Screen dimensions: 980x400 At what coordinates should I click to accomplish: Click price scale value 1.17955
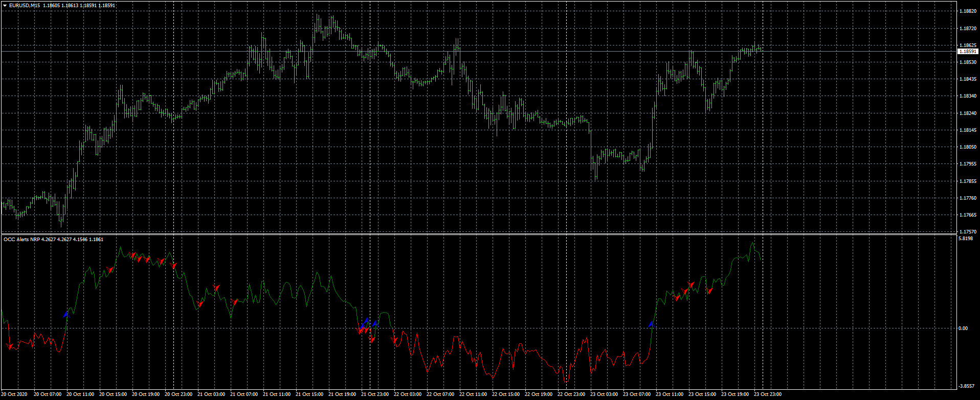pyautogui.click(x=968, y=164)
